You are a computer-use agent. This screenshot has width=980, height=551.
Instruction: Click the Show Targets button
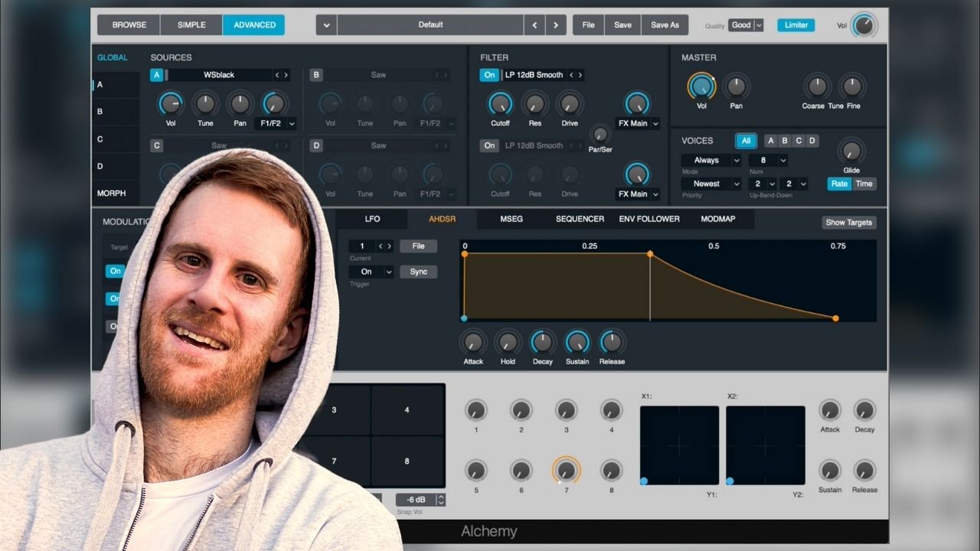pyautogui.click(x=848, y=223)
